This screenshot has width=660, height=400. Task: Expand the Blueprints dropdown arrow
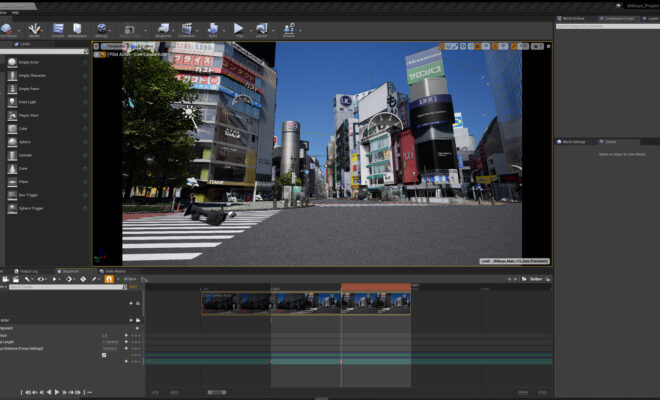(x=173, y=30)
